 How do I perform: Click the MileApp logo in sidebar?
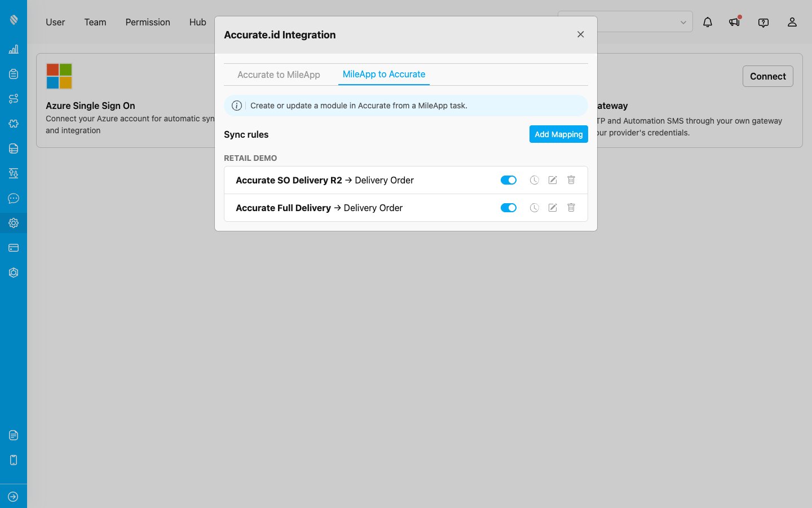(x=14, y=20)
